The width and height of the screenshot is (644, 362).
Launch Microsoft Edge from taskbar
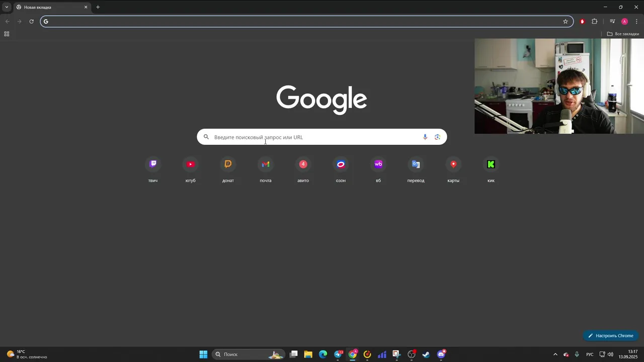point(323,354)
